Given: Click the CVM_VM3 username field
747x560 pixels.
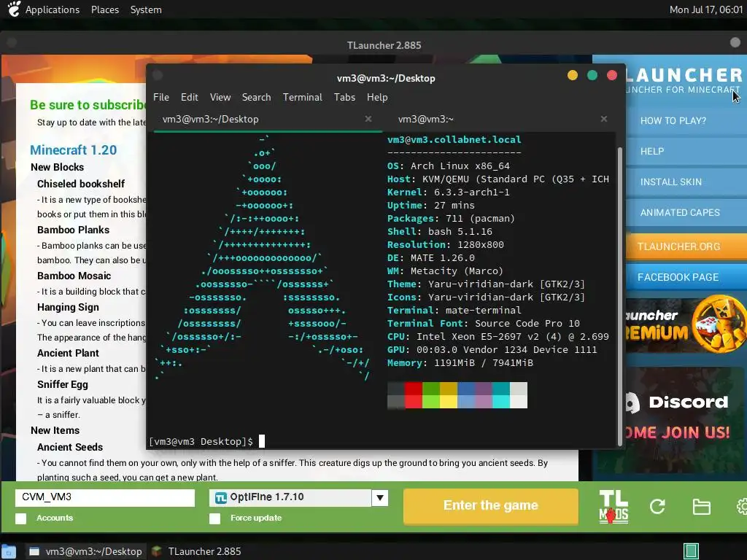Looking at the screenshot, I should 105,497.
